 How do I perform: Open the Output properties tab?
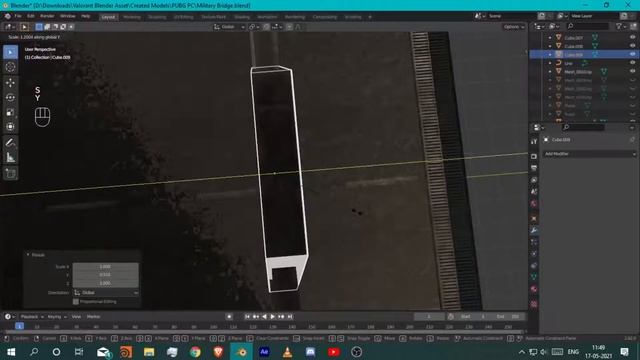(x=534, y=168)
